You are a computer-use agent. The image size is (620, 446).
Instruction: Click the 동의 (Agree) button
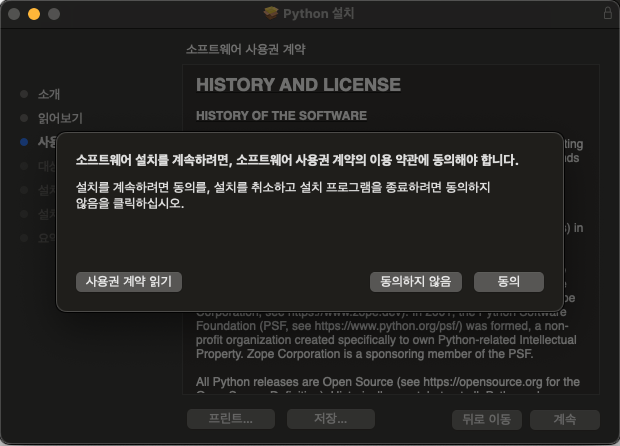pyautogui.click(x=508, y=282)
